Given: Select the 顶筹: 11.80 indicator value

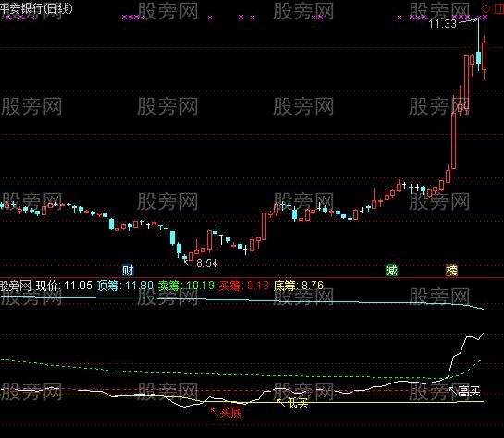Looking at the screenshot, I should click(126, 286).
